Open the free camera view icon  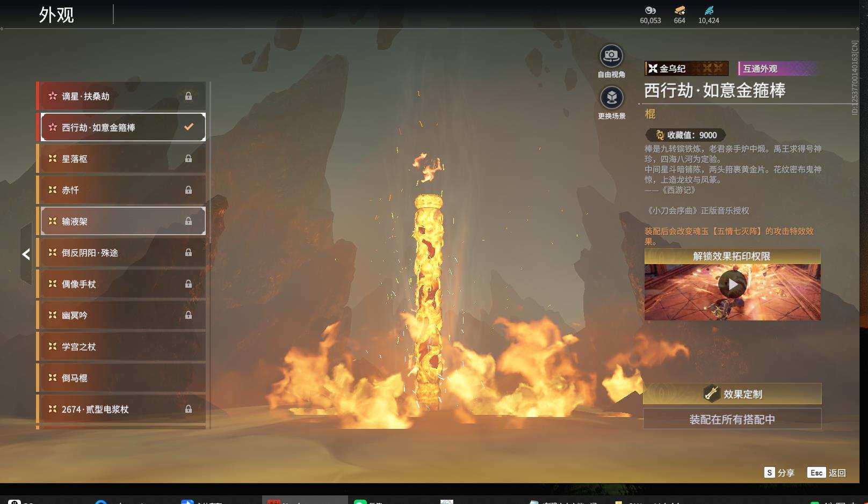611,56
